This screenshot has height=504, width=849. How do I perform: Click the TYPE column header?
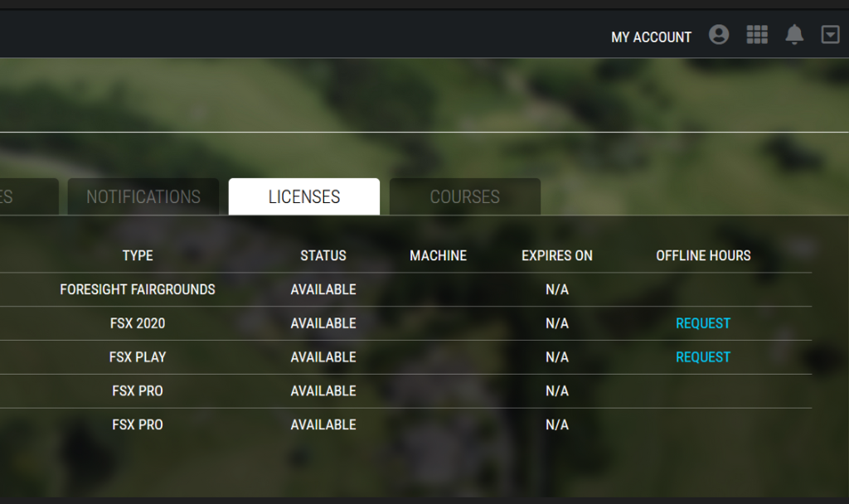[138, 255]
